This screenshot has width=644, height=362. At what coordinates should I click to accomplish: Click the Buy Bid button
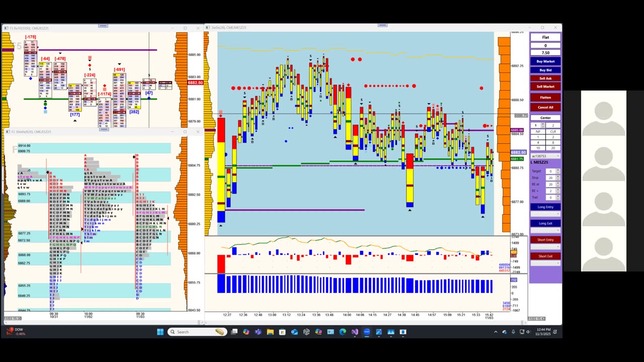click(x=545, y=70)
